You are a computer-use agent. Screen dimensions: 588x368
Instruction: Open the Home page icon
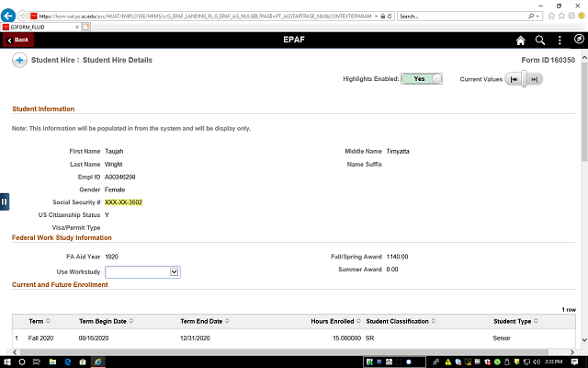click(x=521, y=40)
